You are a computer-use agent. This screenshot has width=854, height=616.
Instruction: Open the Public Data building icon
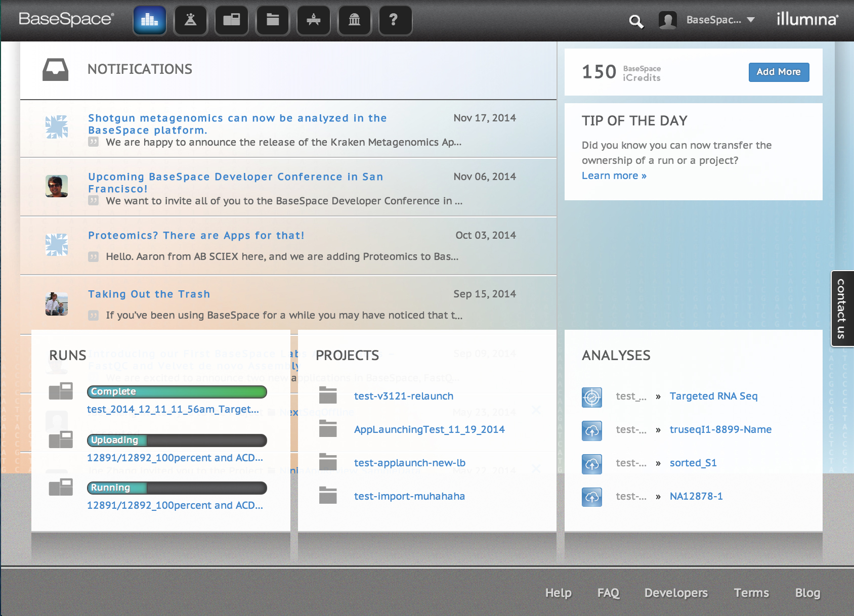pyautogui.click(x=355, y=20)
